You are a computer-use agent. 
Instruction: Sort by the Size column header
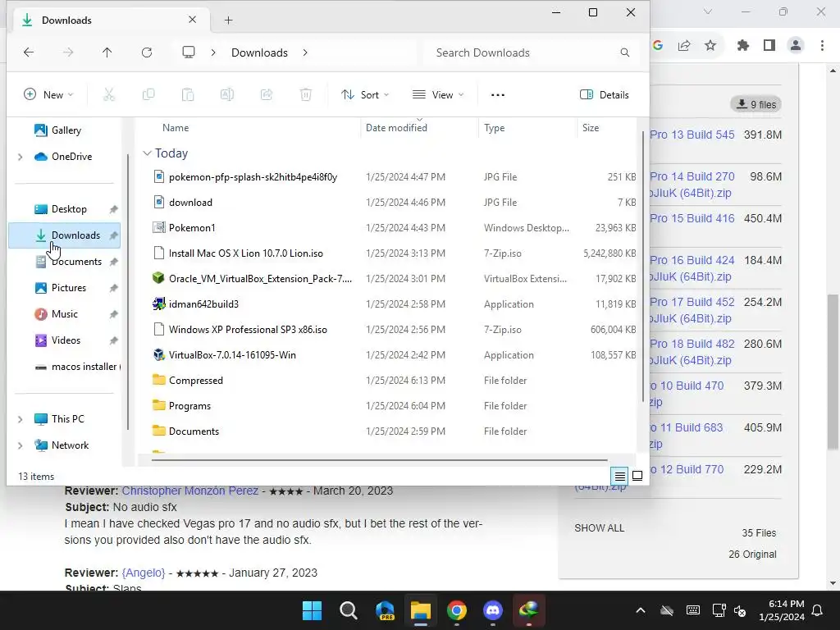[x=591, y=128]
